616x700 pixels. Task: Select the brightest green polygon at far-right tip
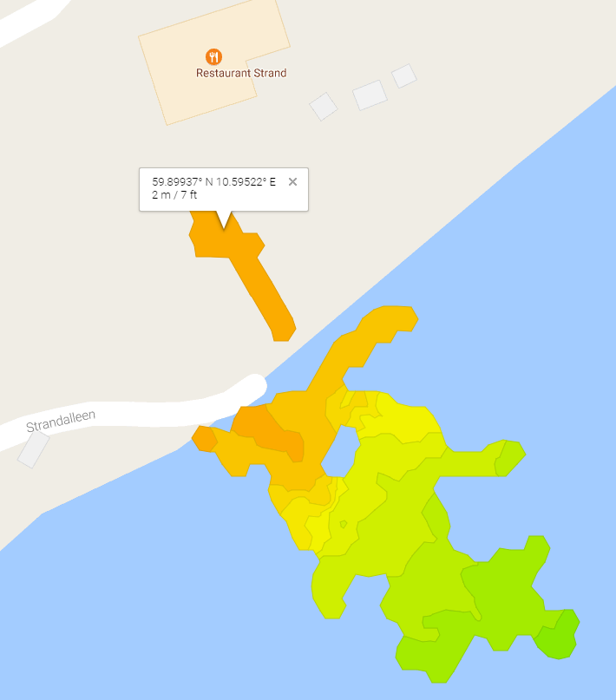[x=559, y=636]
